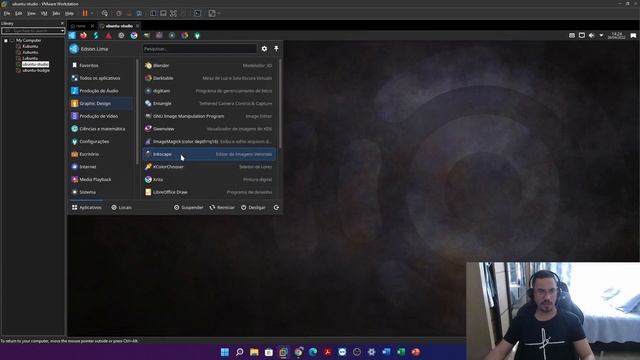Open more session options icon beside Desligar
This screenshot has height=360, width=640.
(x=276, y=207)
